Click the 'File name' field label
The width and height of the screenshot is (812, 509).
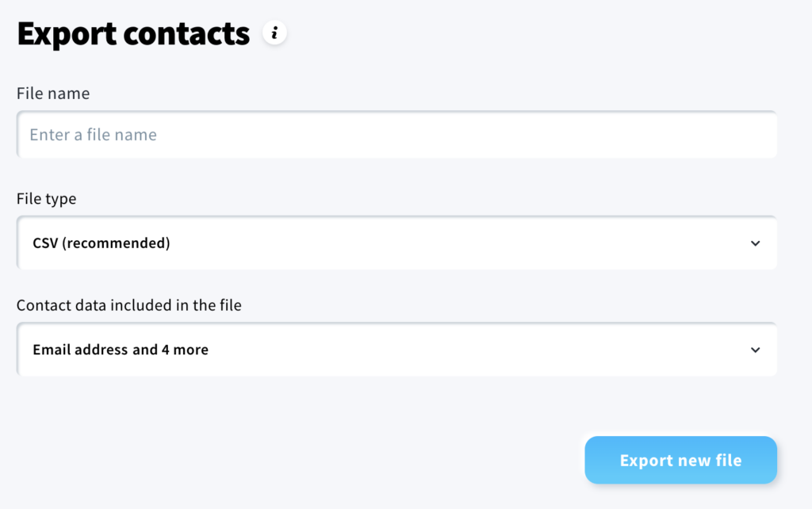[x=52, y=93]
